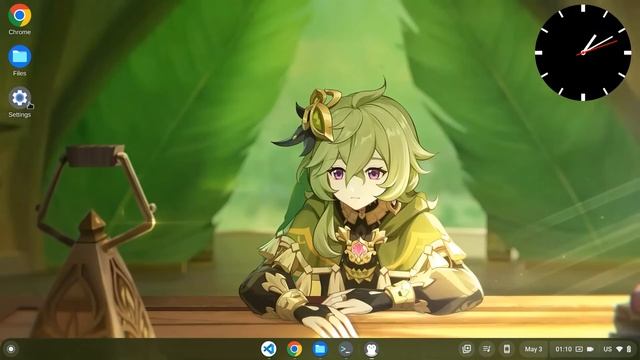Open the launcher circle button
640x360 pixels.
[11, 349]
